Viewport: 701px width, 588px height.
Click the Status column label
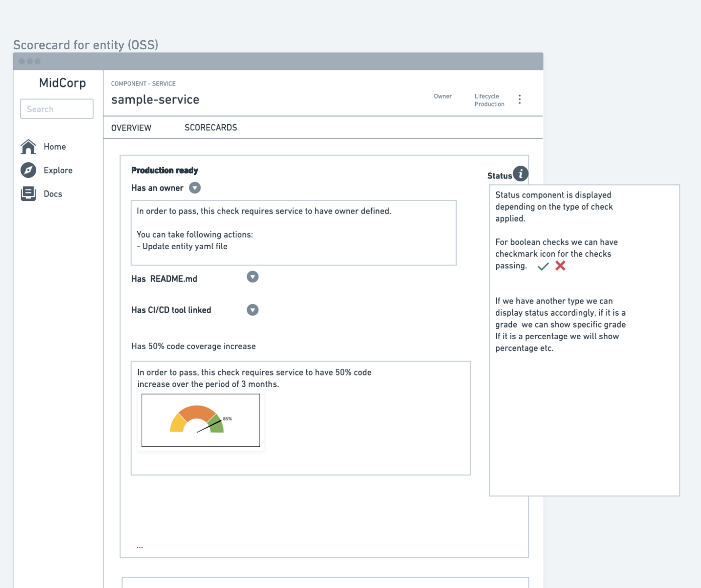tap(499, 176)
